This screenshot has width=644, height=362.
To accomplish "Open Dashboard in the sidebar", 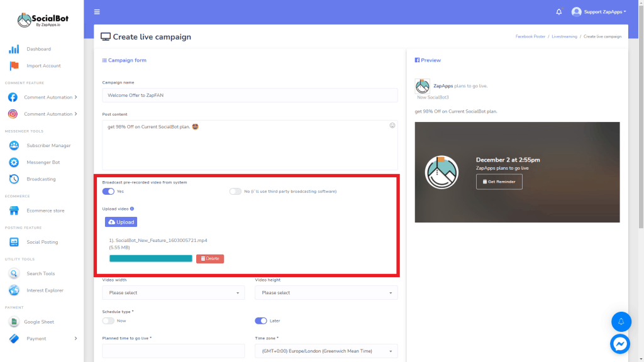I will click(38, 49).
